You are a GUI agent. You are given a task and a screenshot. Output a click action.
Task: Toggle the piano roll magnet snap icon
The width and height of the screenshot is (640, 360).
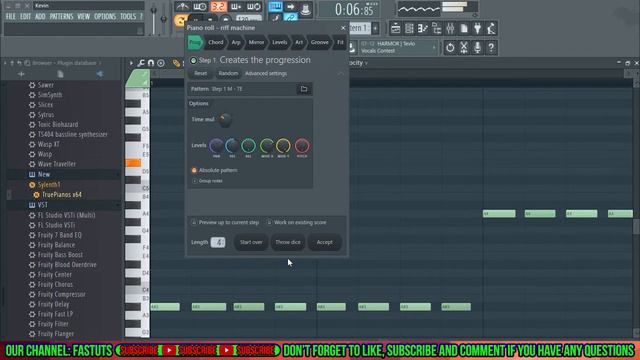[151, 63]
